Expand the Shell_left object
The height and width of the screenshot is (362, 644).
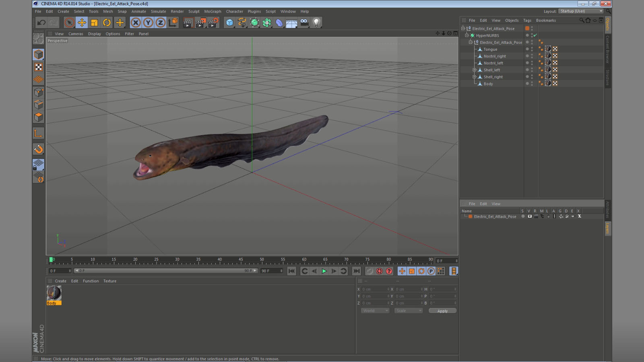[x=475, y=70]
